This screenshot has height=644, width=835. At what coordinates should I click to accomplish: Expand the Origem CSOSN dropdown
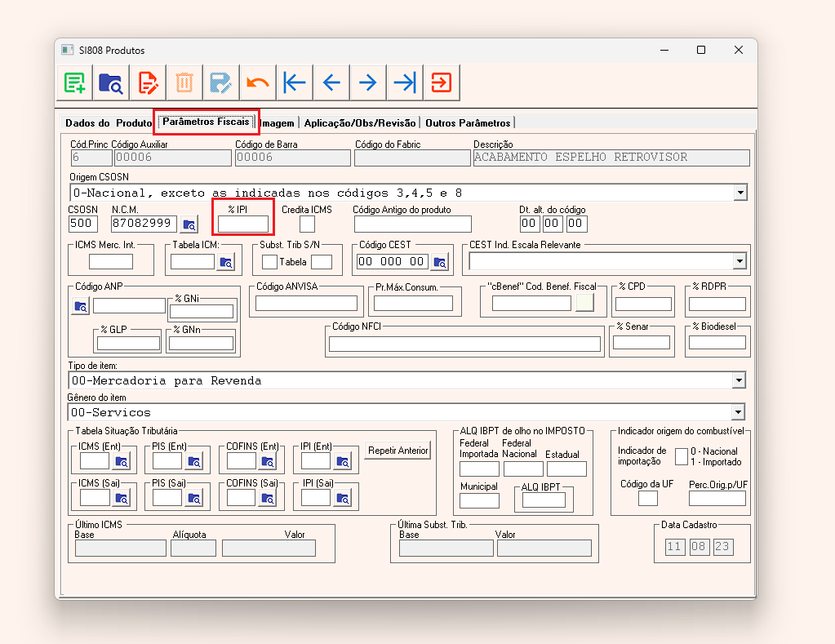point(740,193)
